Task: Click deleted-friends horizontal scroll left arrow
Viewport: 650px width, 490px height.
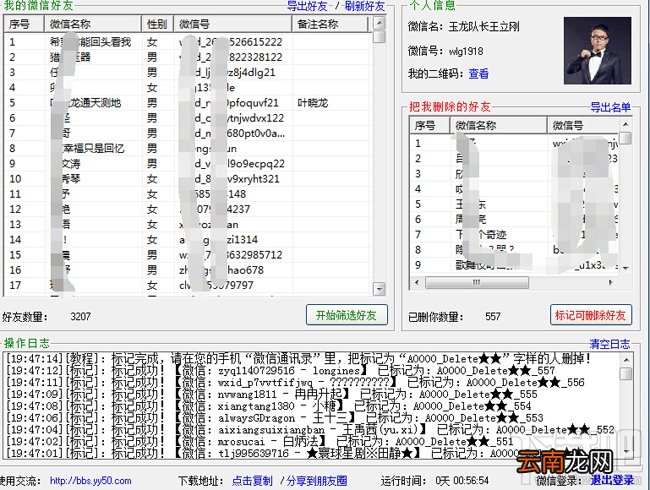Action: [x=417, y=282]
